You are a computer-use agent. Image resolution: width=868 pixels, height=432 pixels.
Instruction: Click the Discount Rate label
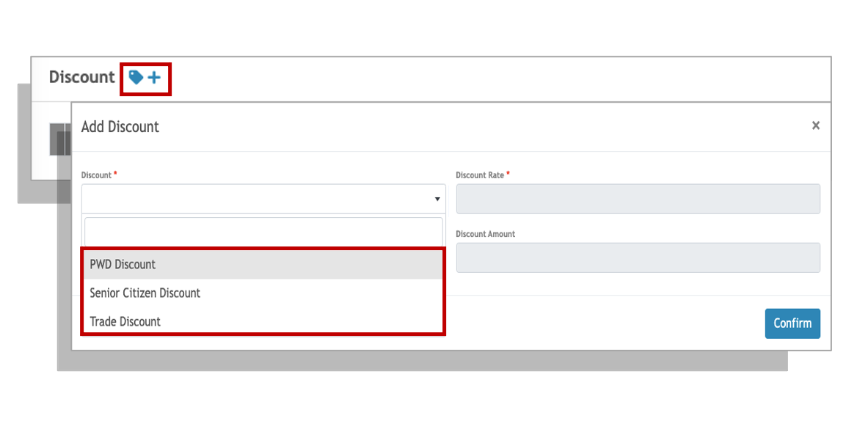point(480,175)
